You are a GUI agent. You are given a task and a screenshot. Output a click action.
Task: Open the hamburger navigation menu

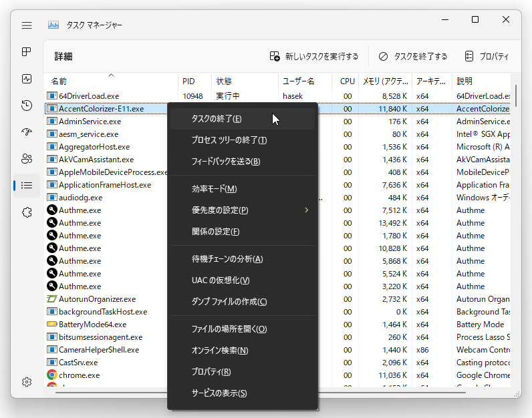(27, 25)
